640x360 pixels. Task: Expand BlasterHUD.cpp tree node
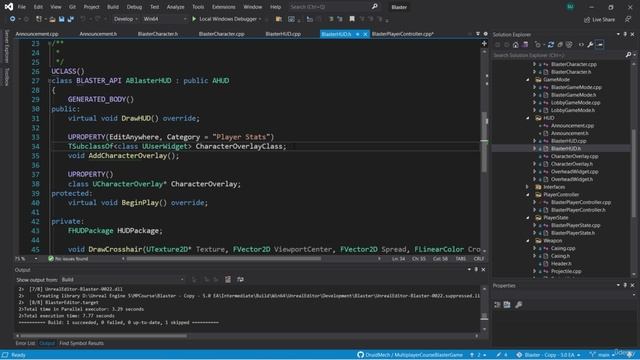[x=534, y=141]
